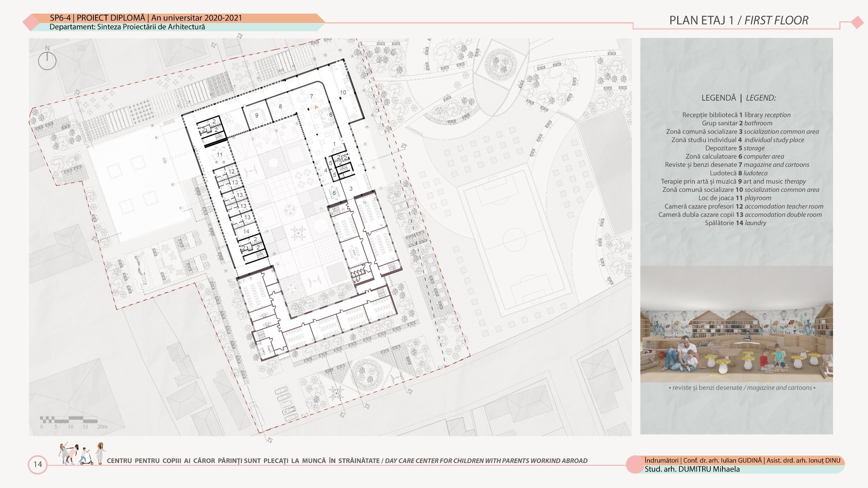Click room label 9 art therapy room

(x=257, y=115)
